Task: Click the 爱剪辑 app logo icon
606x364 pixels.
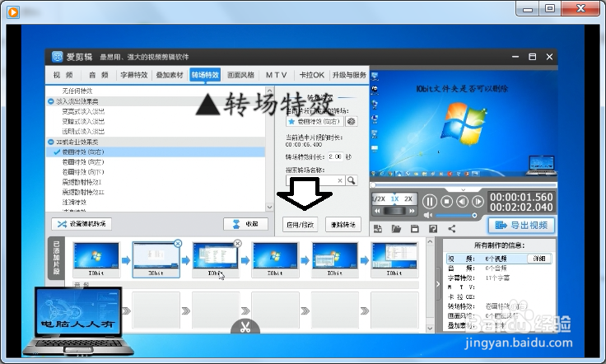Action: pos(57,57)
